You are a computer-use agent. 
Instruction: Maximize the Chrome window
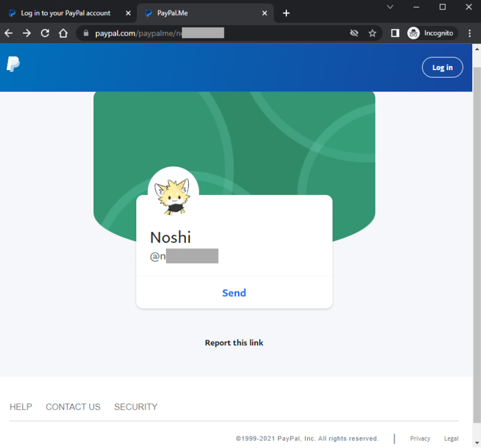[x=442, y=7]
